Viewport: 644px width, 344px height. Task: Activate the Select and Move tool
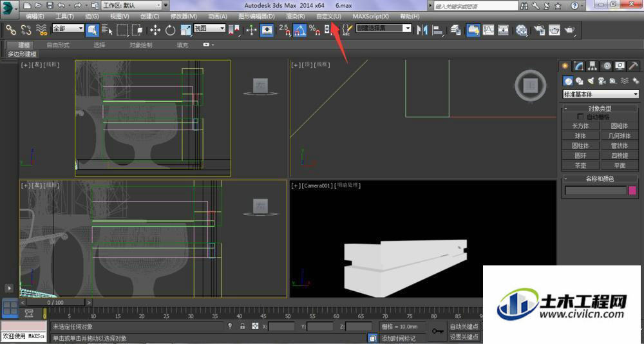(155, 30)
